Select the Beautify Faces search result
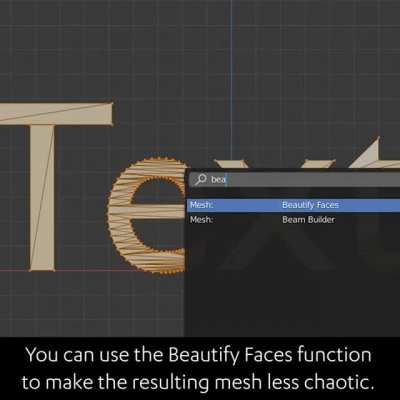This screenshot has height=400, width=400. 294,205
